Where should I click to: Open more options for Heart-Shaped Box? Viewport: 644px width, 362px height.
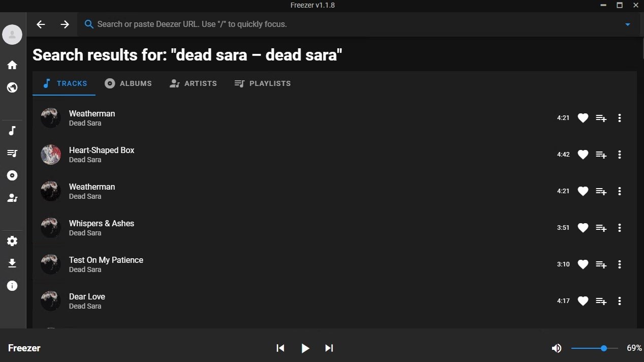pos(620,155)
